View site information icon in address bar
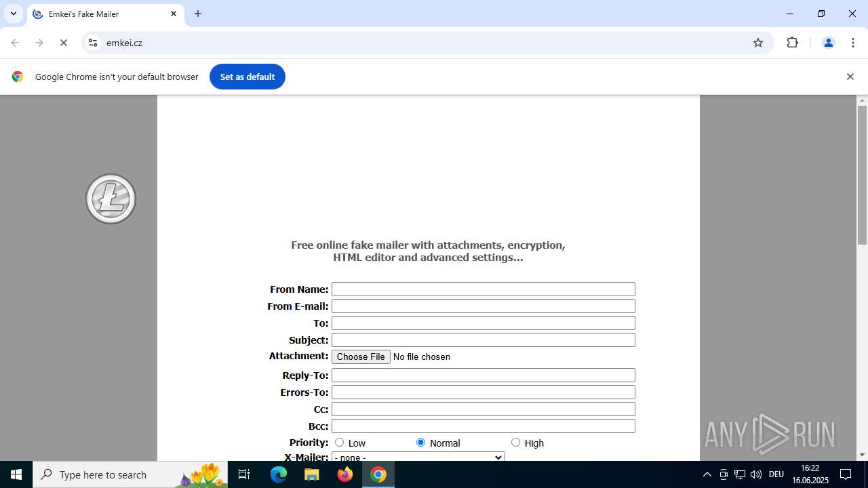 pos(93,43)
